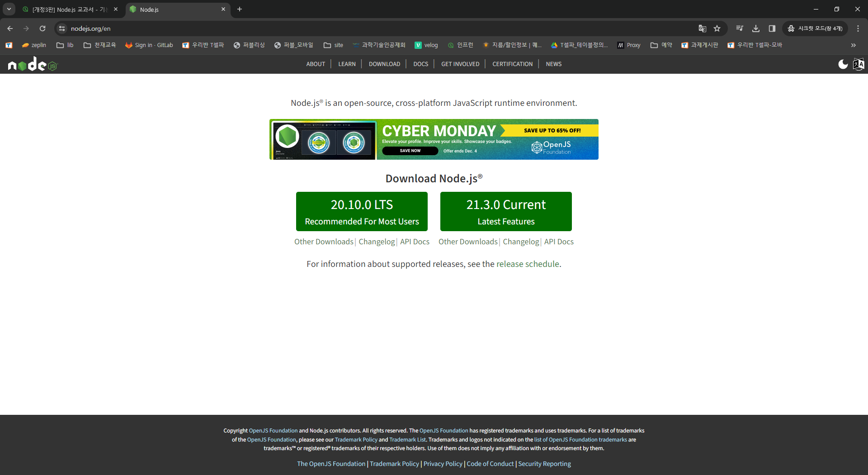This screenshot has width=868, height=475.
Task: Go back with the browser back arrow
Action: [x=10, y=28]
